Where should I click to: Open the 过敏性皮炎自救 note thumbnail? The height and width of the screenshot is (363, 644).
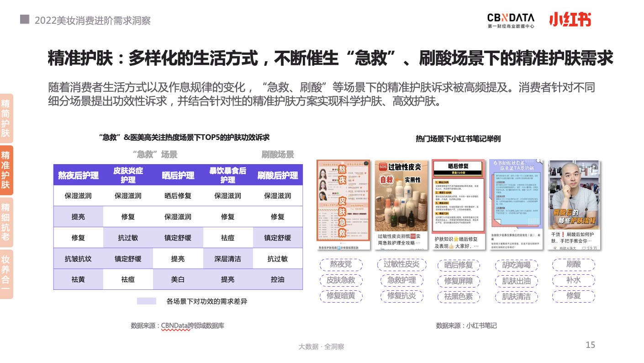401,205
